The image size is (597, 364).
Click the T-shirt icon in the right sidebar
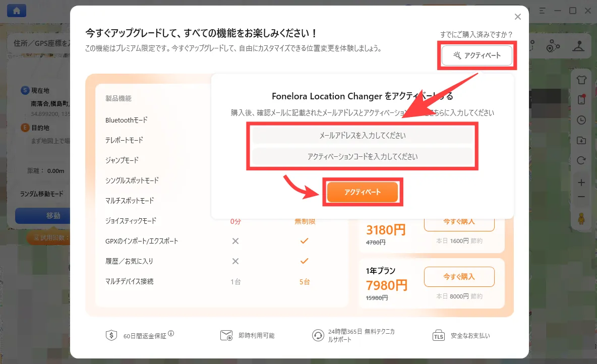click(581, 80)
